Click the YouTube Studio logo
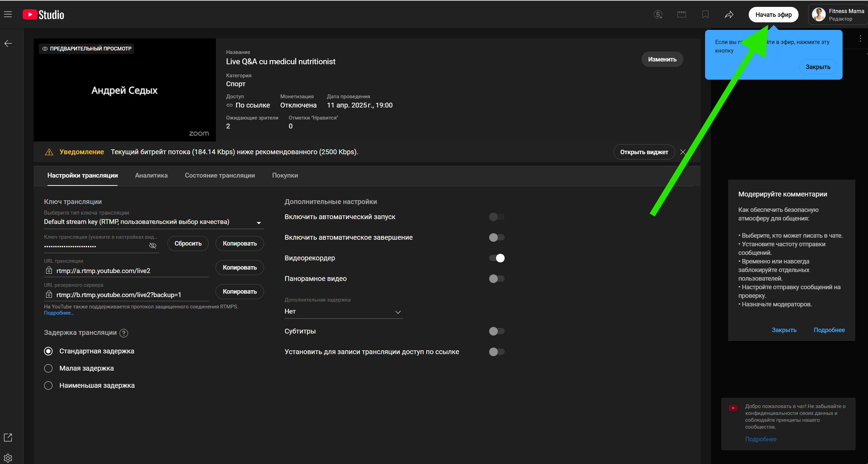Image resolution: width=868 pixels, height=464 pixels. click(43, 14)
